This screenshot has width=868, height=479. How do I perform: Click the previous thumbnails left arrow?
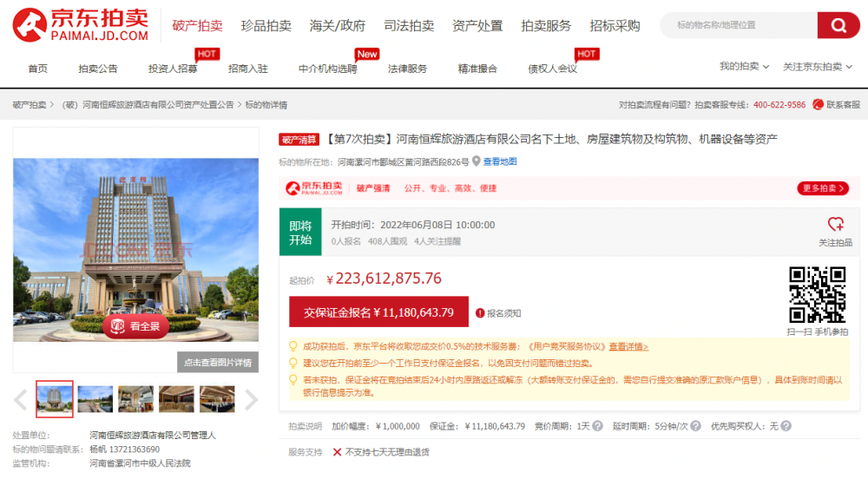pos(21,399)
